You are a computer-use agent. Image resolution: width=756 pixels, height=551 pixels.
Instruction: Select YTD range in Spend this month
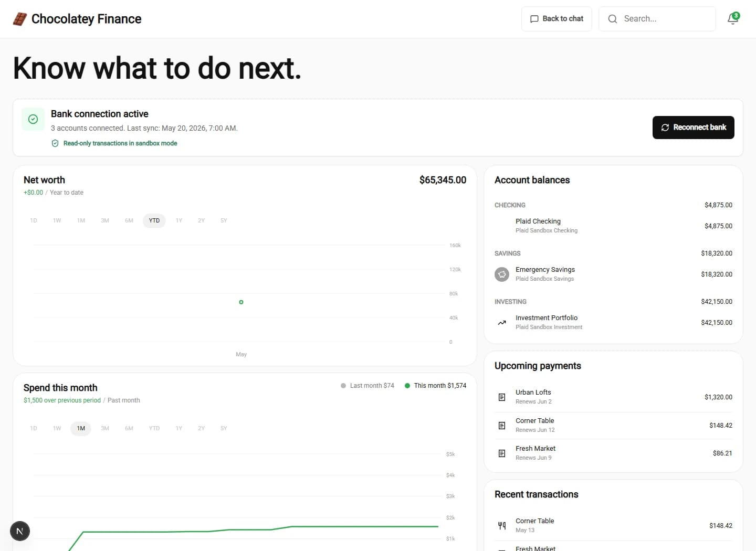point(154,428)
